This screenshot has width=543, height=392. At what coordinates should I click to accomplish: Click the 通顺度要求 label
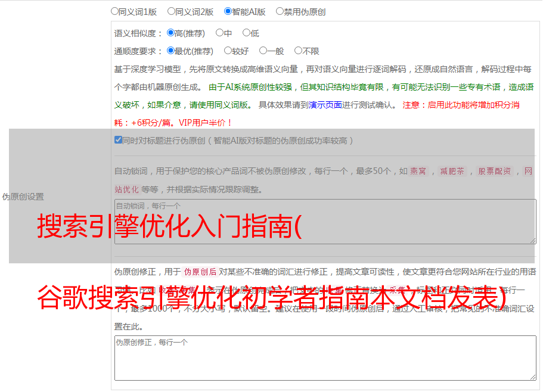[x=138, y=51]
